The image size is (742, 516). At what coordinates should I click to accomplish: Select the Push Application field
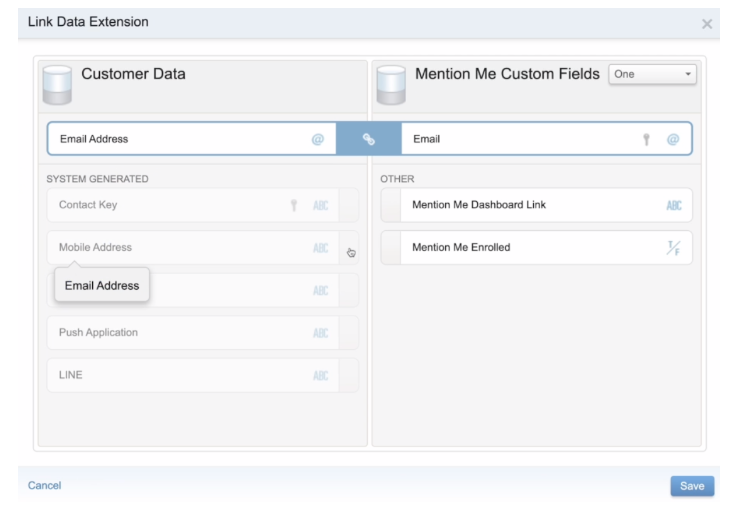[x=203, y=333]
